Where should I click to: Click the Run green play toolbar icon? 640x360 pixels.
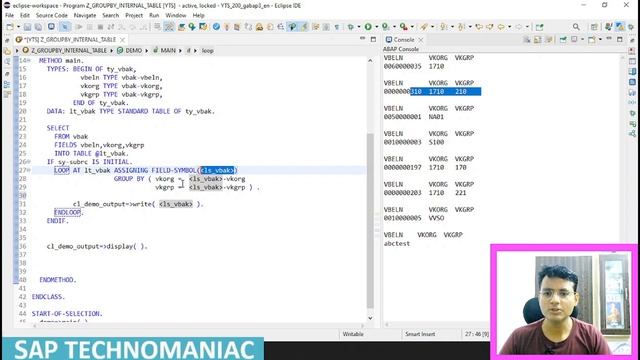368,27
